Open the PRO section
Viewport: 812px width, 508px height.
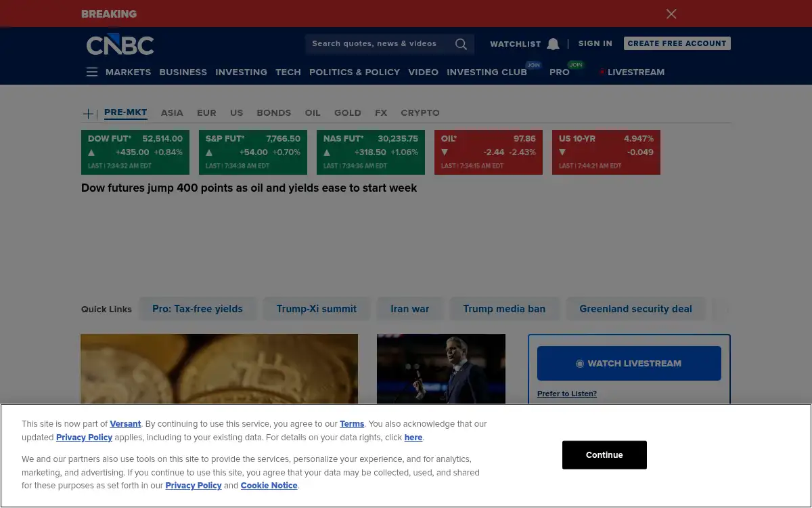(x=560, y=72)
